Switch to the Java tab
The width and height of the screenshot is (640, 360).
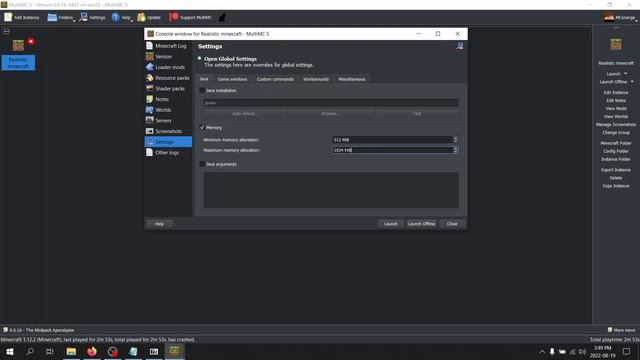point(204,79)
